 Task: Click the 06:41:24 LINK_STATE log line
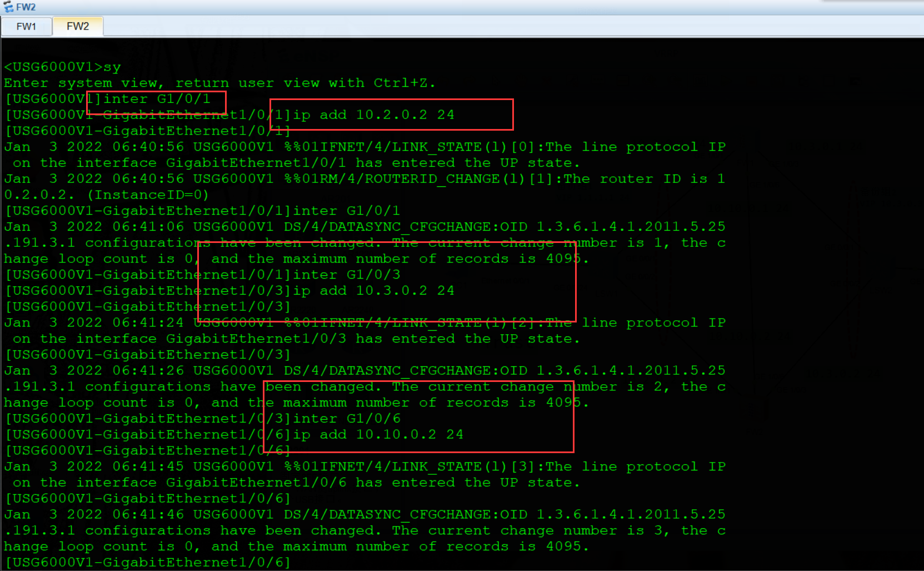365,323
